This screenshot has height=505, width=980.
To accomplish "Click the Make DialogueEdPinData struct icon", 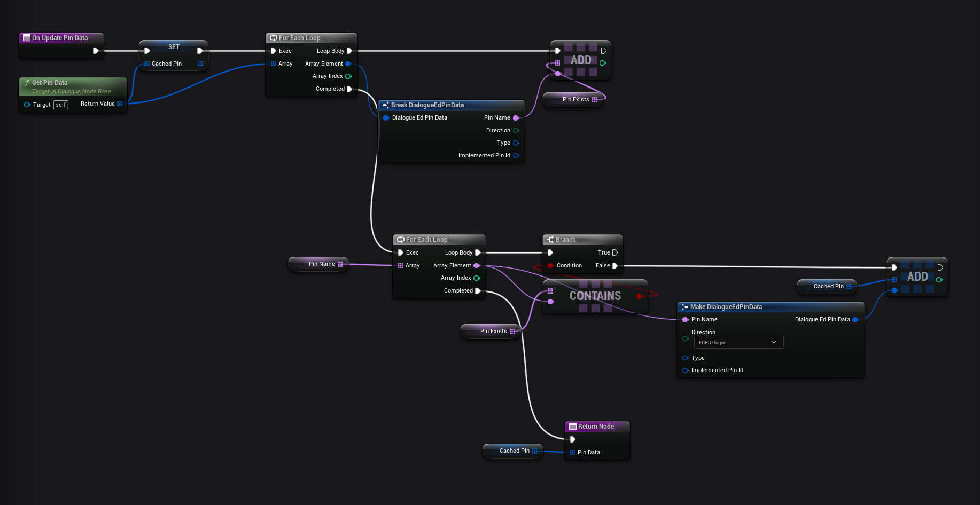I will click(685, 307).
